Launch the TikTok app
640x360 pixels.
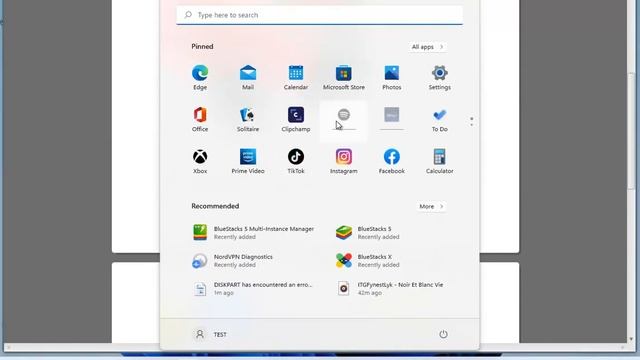coord(296,162)
